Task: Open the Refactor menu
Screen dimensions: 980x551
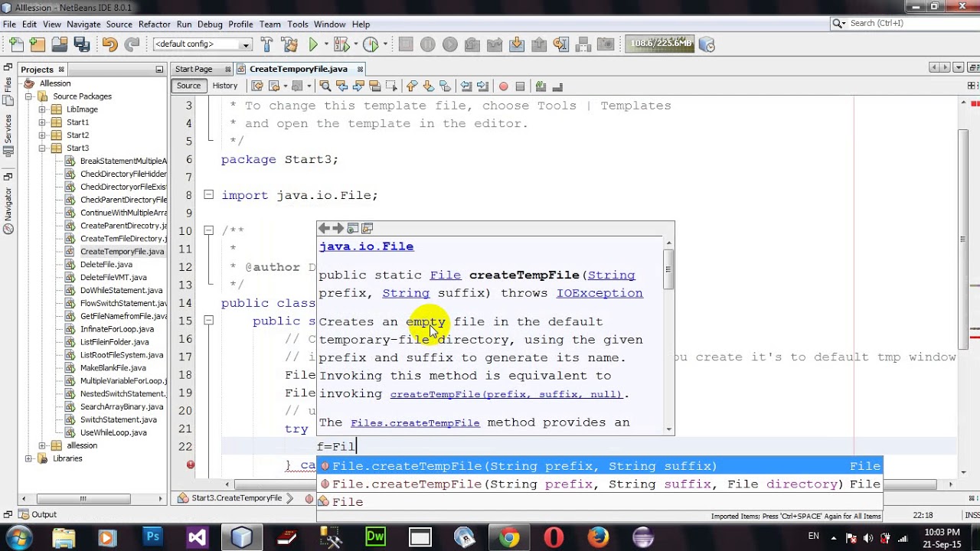Action: coord(154,24)
